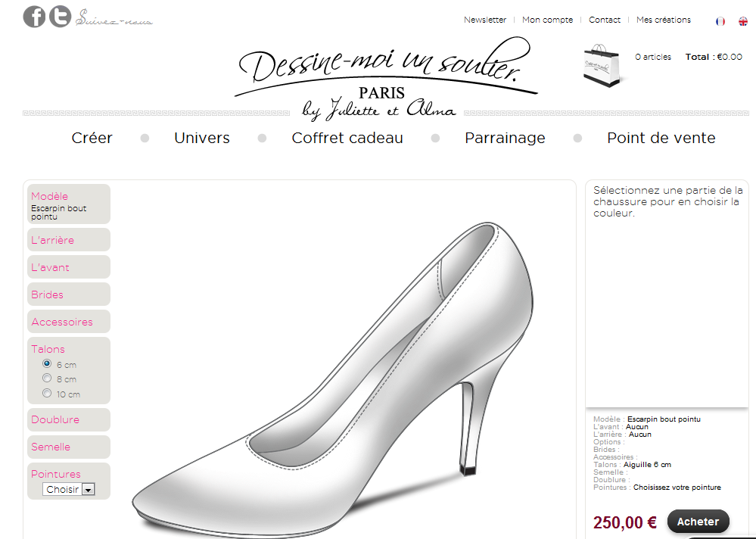Open the shopping bag cart icon
This screenshot has height=539, width=756.
(x=602, y=65)
